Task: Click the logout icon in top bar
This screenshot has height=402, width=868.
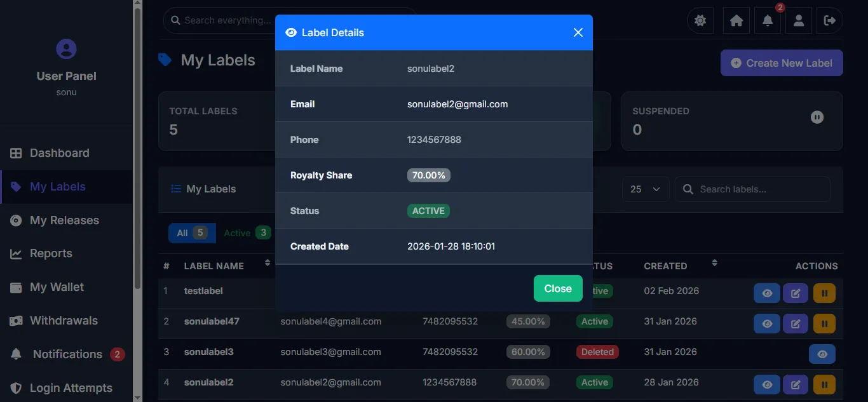Action: click(830, 21)
